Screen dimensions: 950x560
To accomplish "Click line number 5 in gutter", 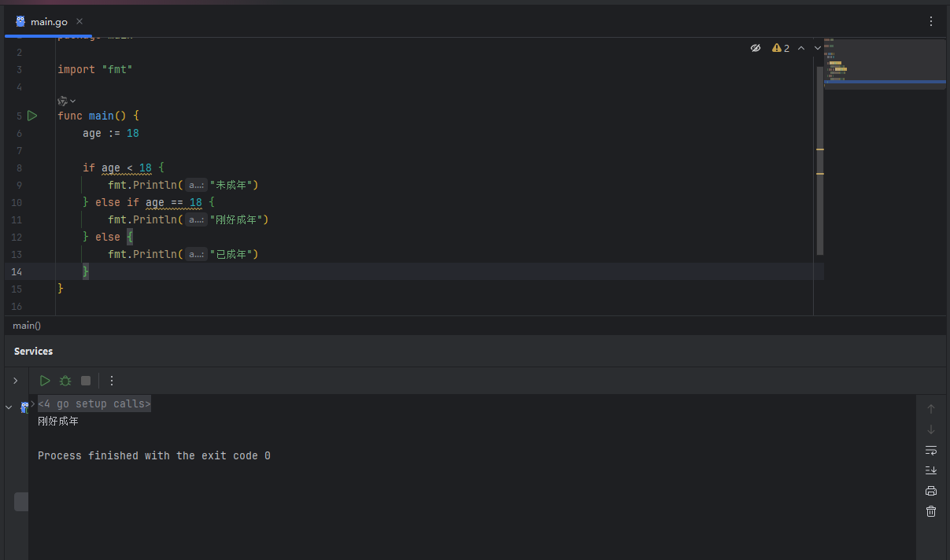I will pos(19,116).
